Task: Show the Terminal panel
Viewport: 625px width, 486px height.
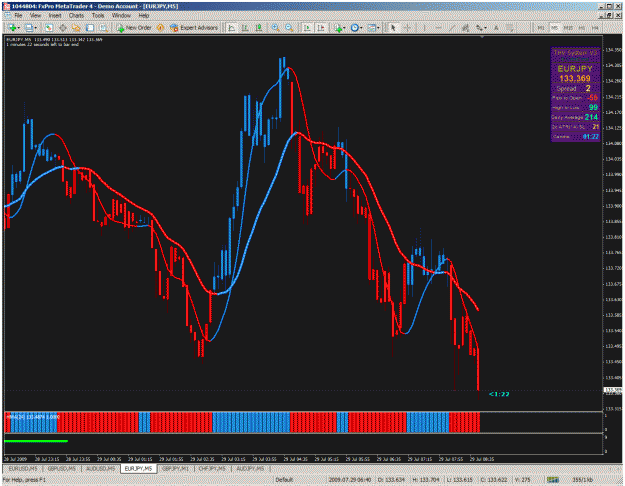Action: coord(90,28)
